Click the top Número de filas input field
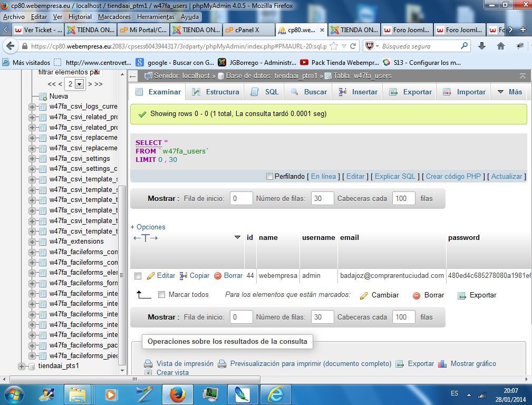Image resolution: width=532 pixels, height=405 pixels. (x=322, y=199)
